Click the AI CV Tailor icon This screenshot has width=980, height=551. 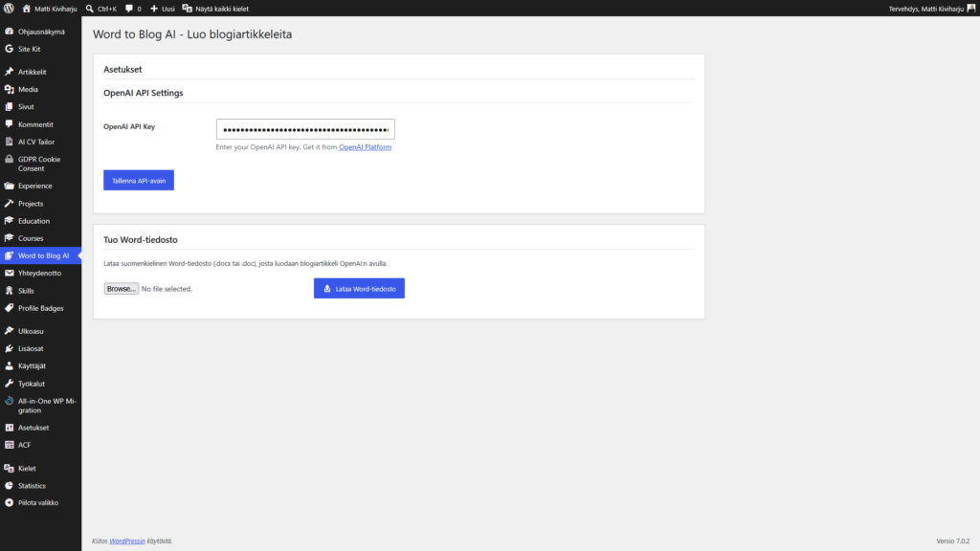pyautogui.click(x=9, y=142)
